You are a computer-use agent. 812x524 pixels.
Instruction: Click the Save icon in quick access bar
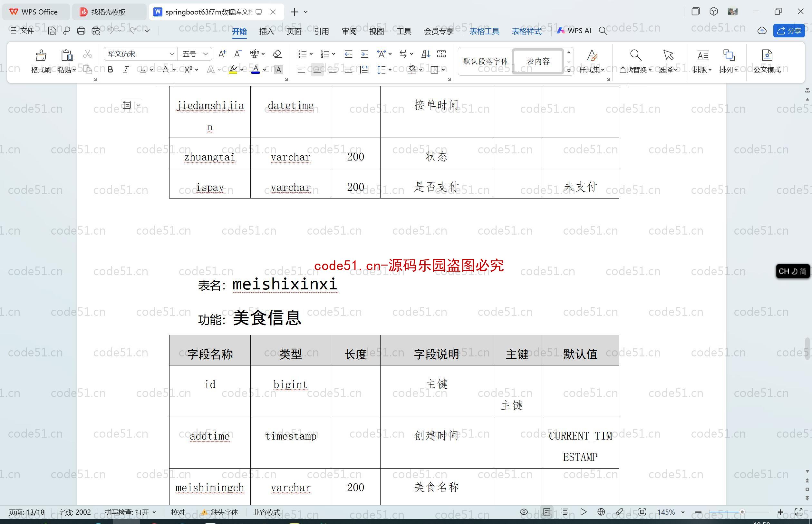[x=52, y=31]
